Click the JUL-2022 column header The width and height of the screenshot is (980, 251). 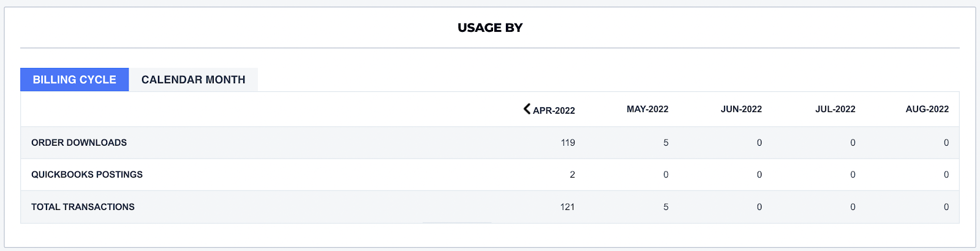pyautogui.click(x=835, y=109)
